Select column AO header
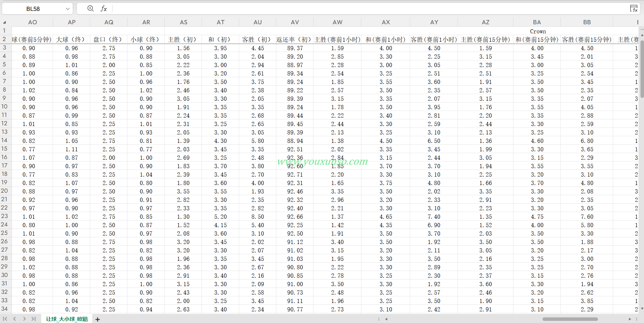Image resolution: width=644 pixels, height=323 pixels. [x=32, y=22]
